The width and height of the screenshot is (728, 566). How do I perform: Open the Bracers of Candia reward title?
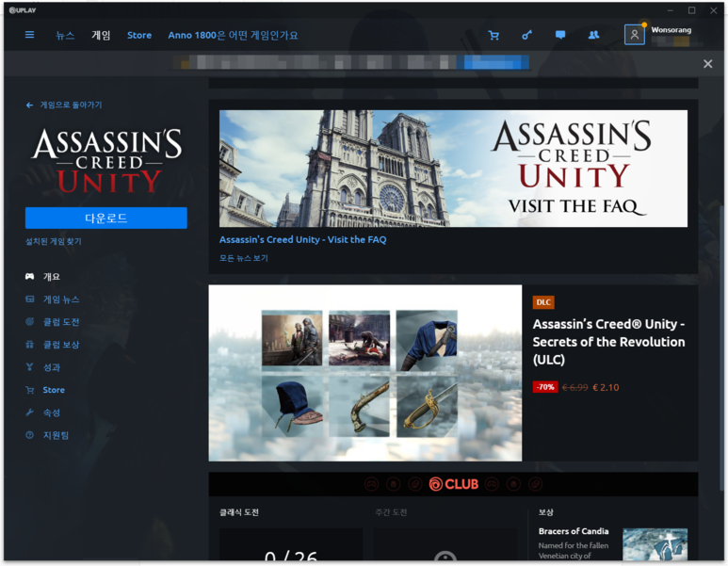[574, 531]
